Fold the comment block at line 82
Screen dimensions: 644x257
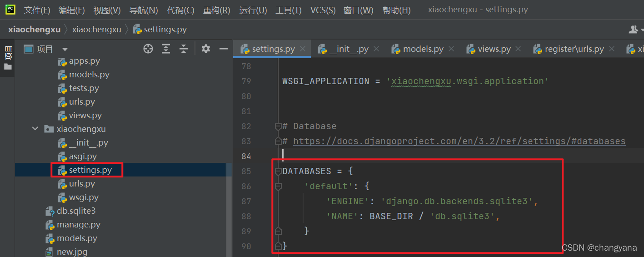[x=278, y=126]
